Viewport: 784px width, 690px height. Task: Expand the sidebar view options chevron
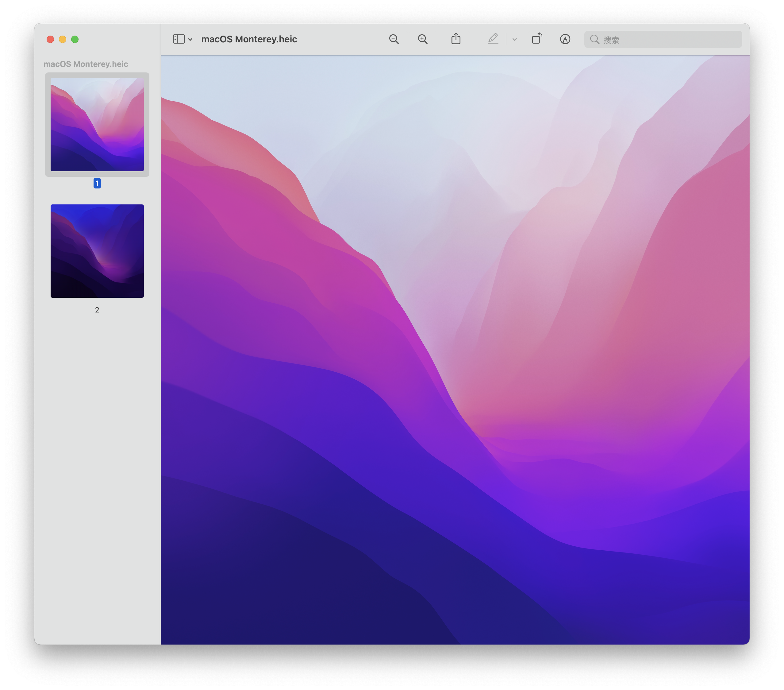[190, 40]
